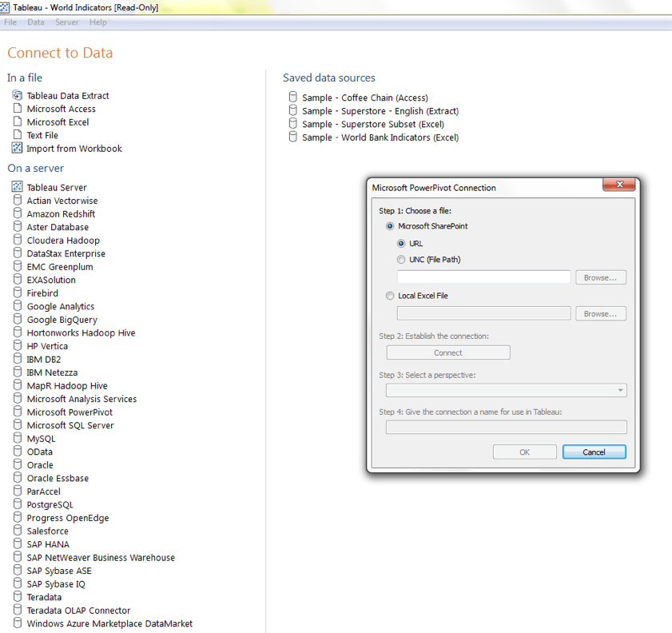Choose OData connection

[39, 452]
